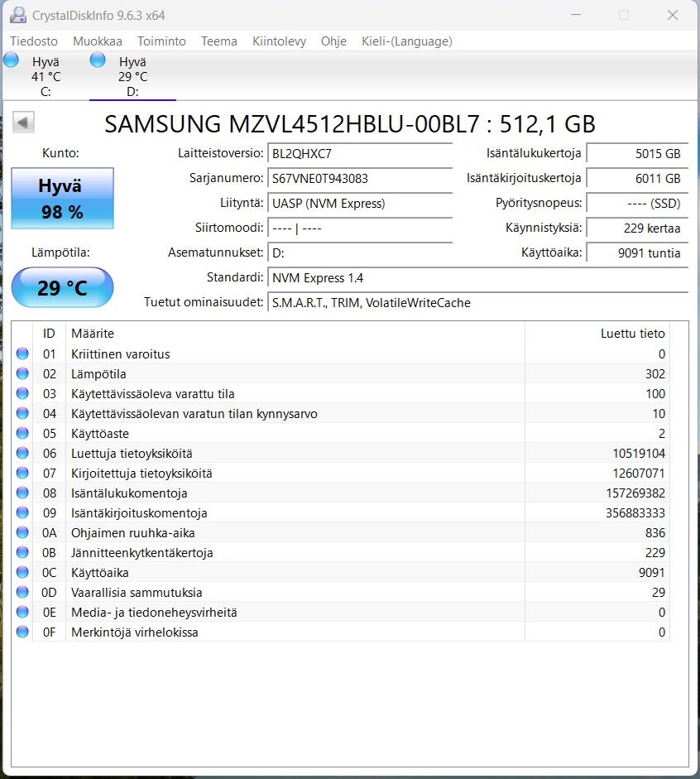Click the CrystalDiskInfo app icon in title bar
Viewport: 700px width, 779px height.
[x=18, y=15]
